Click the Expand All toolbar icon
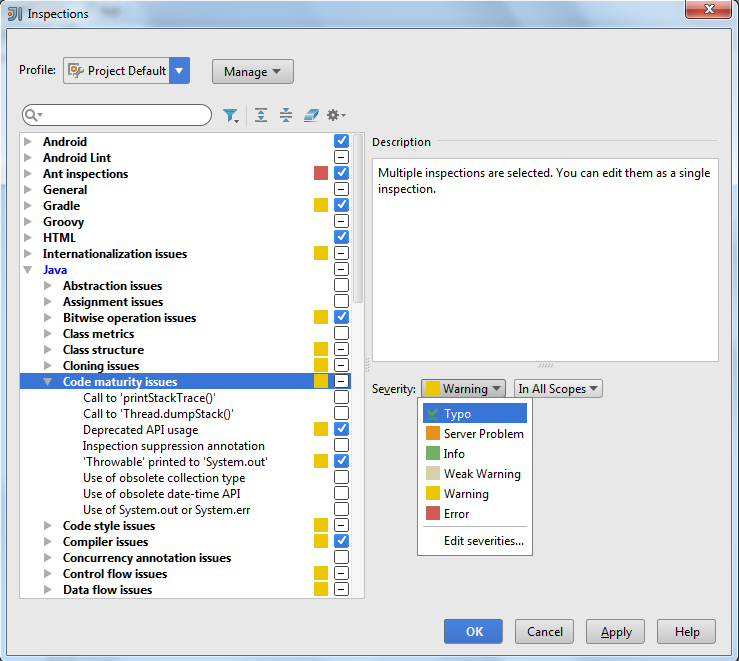The height and width of the screenshot is (661, 739). click(261, 115)
